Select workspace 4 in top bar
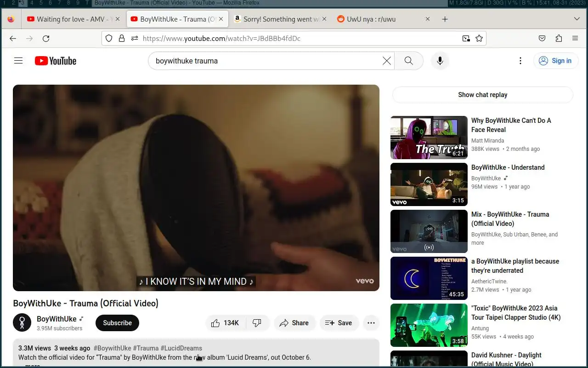Viewport: 588px width, 368px height. 32,3
